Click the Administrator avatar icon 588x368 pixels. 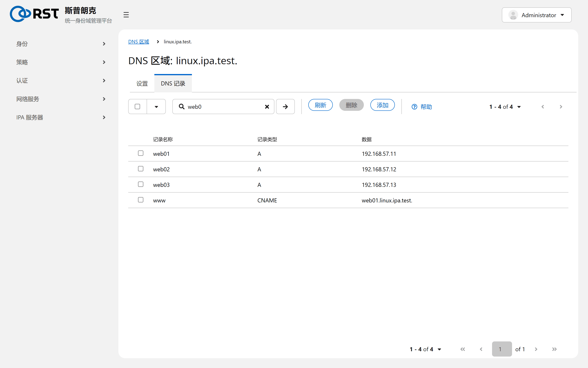point(513,15)
